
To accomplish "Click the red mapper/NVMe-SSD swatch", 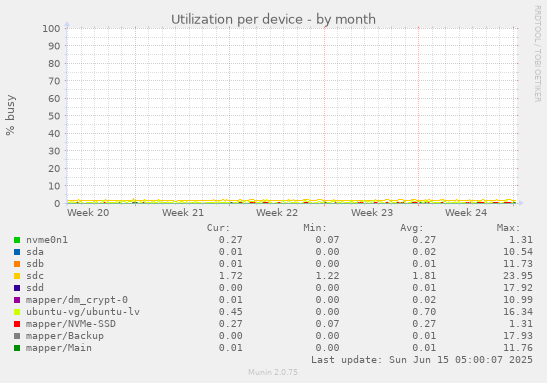I will pyautogui.click(x=17, y=324).
